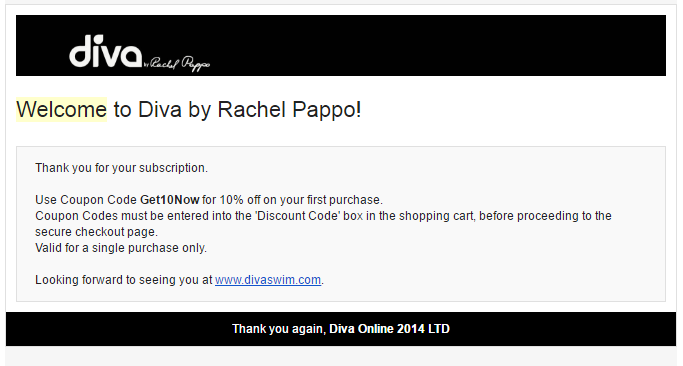683x366 pixels.
Task: Click the 'Thank you again' footer text
Action: pyautogui.click(x=279, y=329)
